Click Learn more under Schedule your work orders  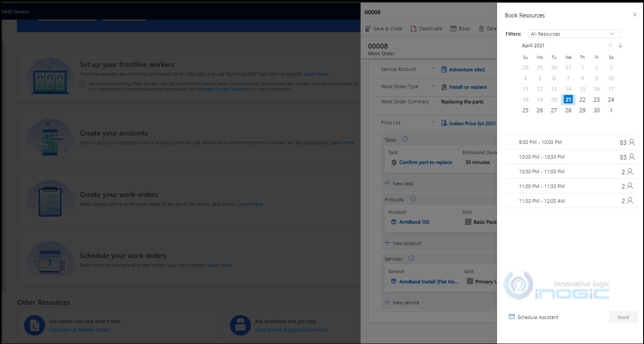tap(220, 265)
